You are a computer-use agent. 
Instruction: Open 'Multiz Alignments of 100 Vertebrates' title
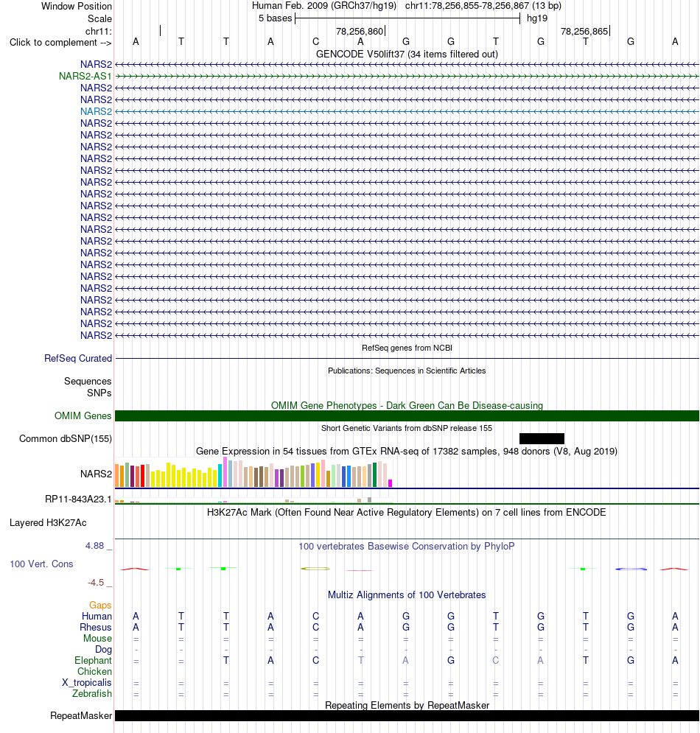[407, 595]
